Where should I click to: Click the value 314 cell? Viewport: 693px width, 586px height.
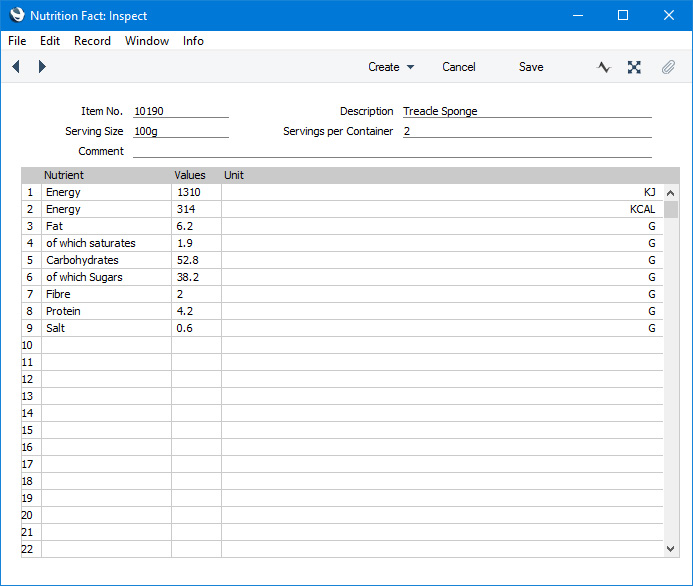[197, 209]
